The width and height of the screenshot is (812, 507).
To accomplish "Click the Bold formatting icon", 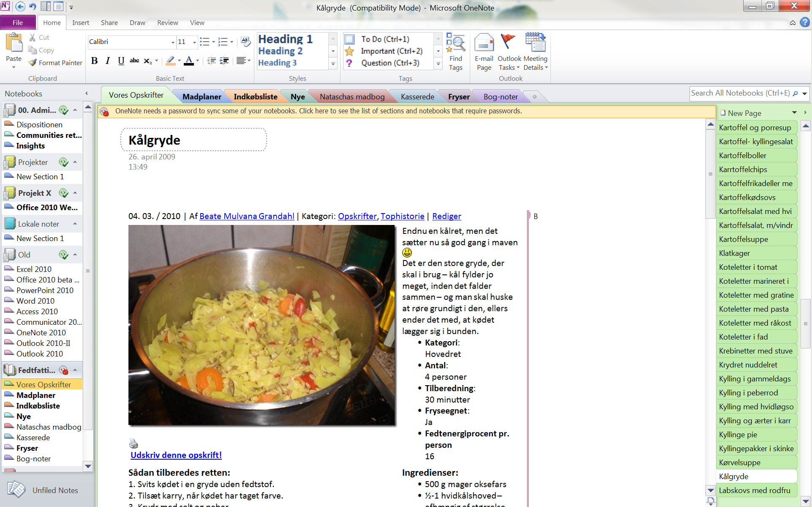I will click(x=95, y=61).
